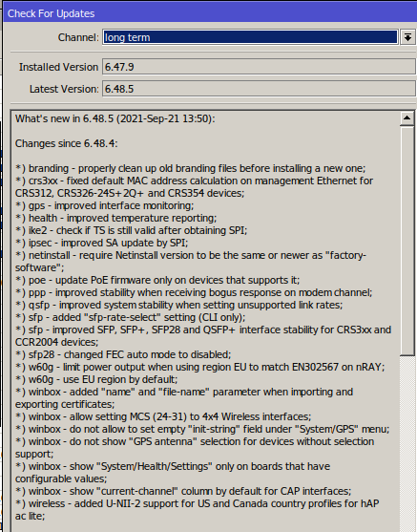The image size is (417, 532).
Task: Click the 'ipsec - improved SA update by SPI' line
Action: tap(102, 243)
